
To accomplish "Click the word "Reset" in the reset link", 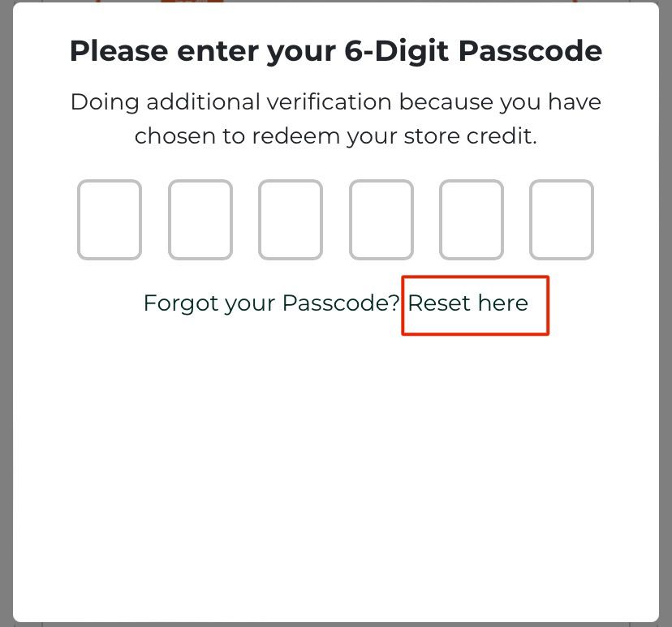I will pyautogui.click(x=439, y=303).
